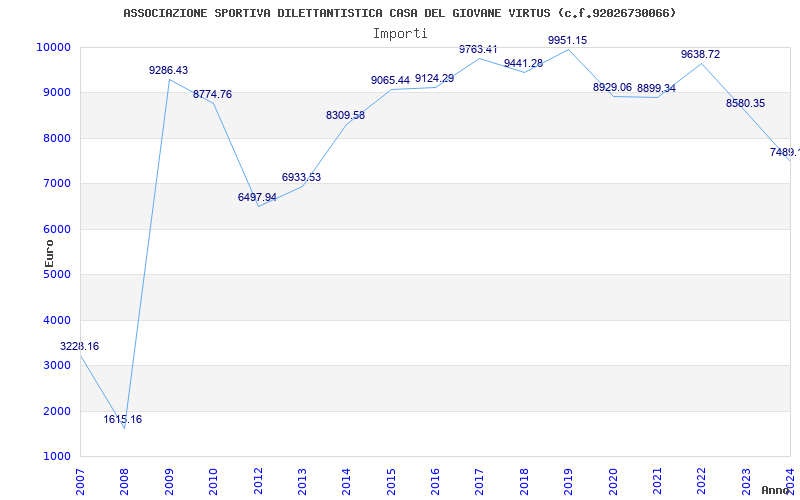Click data label 6933.53 for 2013
800x500 pixels.
tap(301, 178)
